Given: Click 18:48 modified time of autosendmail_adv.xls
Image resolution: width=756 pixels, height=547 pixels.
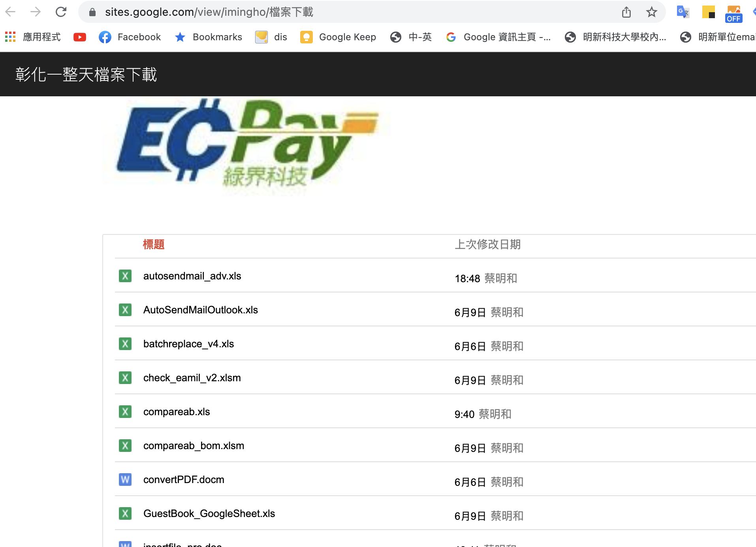Looking at the screenshot, I should pos(467,279).
